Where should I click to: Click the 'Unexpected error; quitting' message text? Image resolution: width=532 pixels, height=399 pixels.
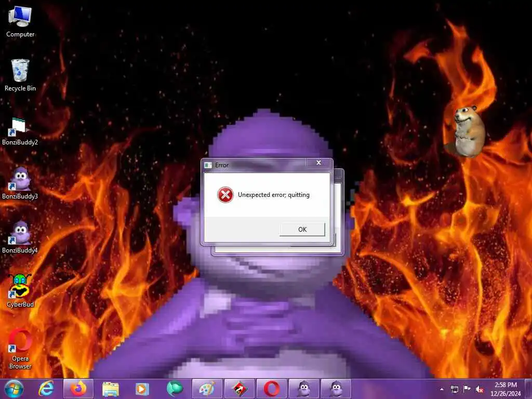tap(273, 195)
